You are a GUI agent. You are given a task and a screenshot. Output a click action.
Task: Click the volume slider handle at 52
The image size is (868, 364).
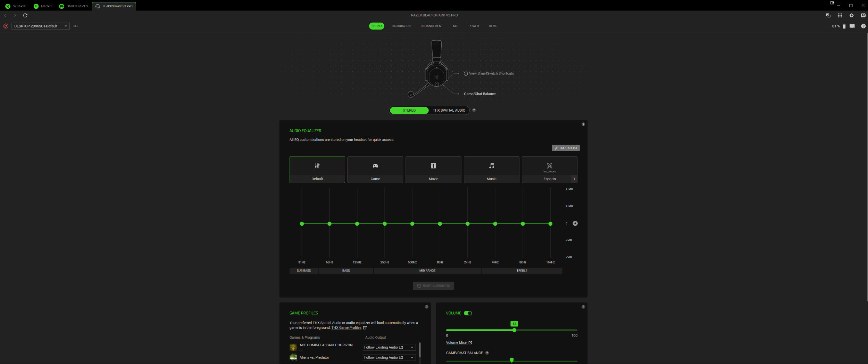pyautogui.click(x=514, y=330)
